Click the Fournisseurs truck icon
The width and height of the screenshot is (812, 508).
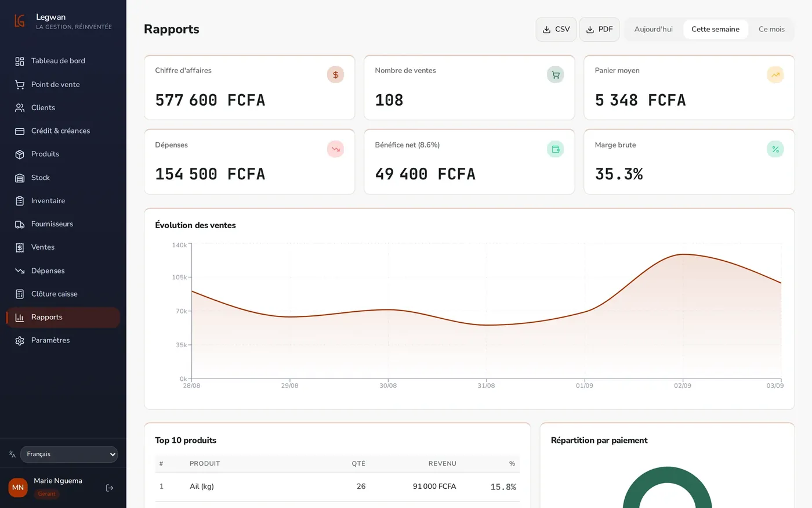(x=20, y=224)
